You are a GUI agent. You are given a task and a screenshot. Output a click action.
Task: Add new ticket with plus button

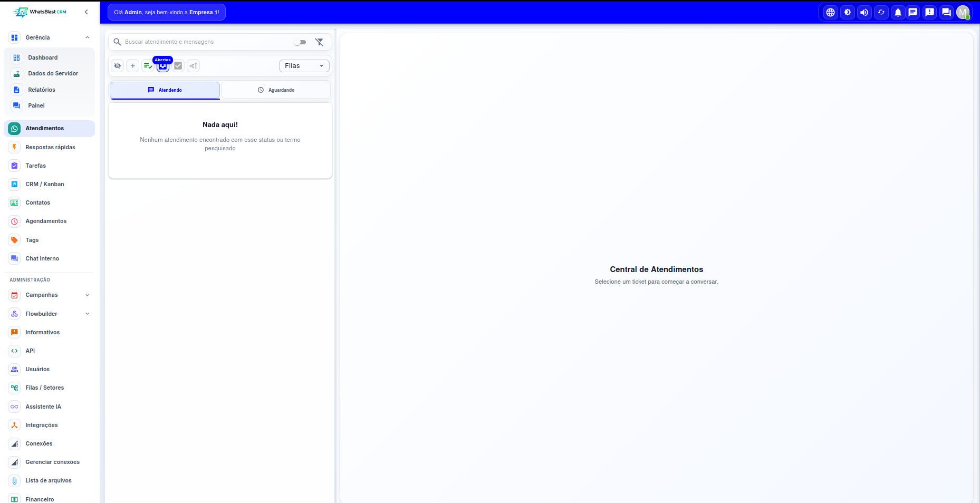132,66
